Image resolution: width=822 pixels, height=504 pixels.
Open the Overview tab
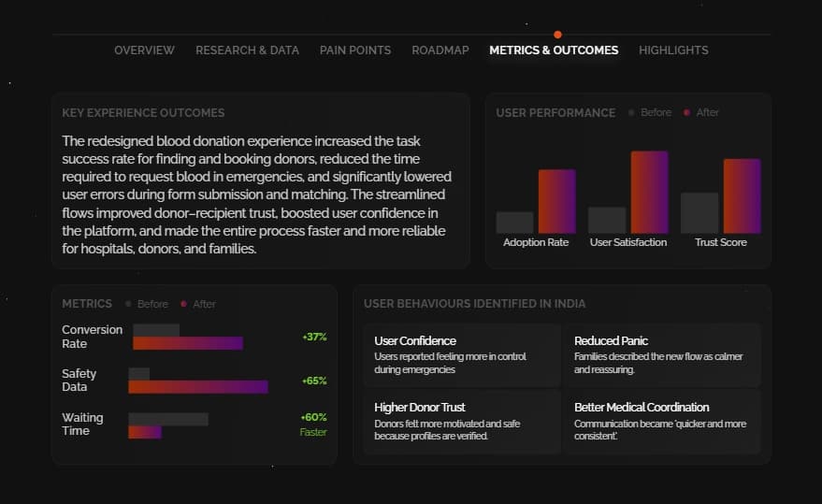point(144,50)
